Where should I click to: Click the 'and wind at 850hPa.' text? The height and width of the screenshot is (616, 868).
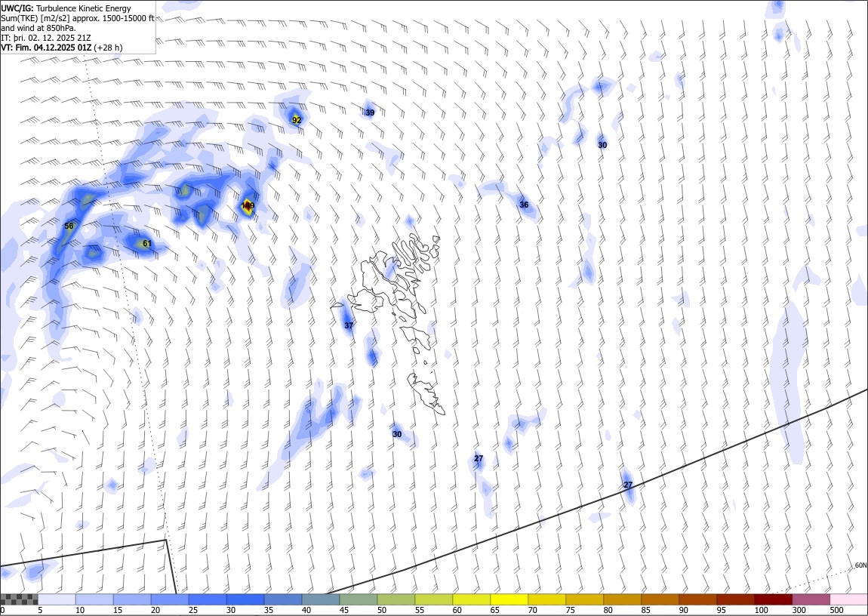point(38,28)
